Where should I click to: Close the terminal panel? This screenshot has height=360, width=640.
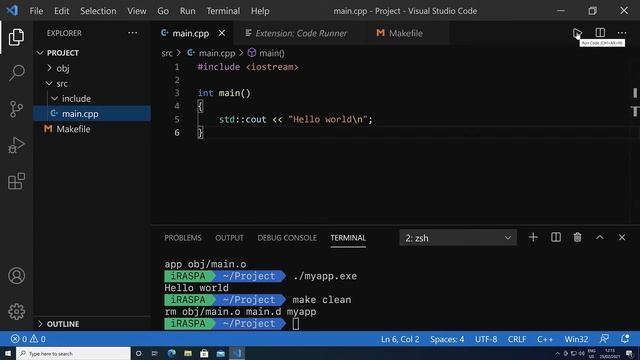[622, 237]
